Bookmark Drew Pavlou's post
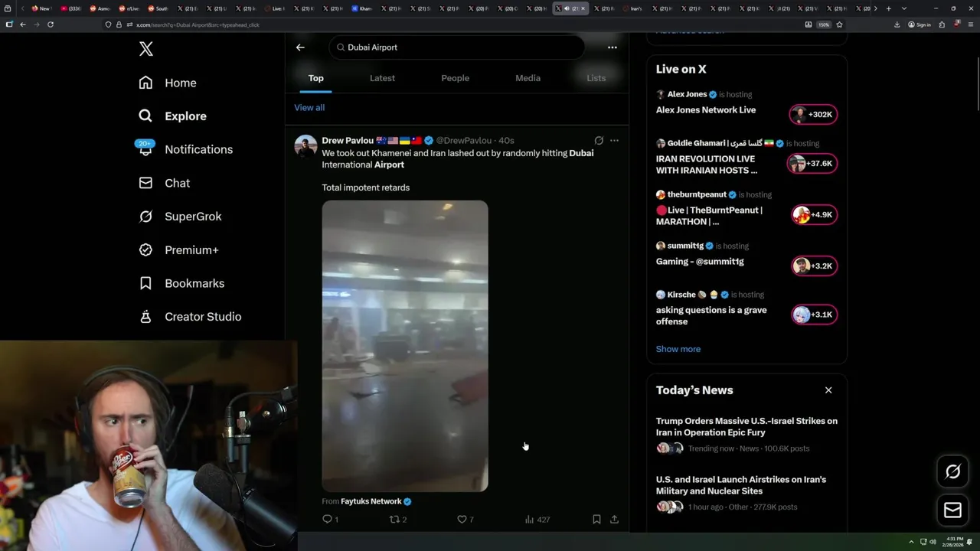The image size is (980, 551). 596,520
